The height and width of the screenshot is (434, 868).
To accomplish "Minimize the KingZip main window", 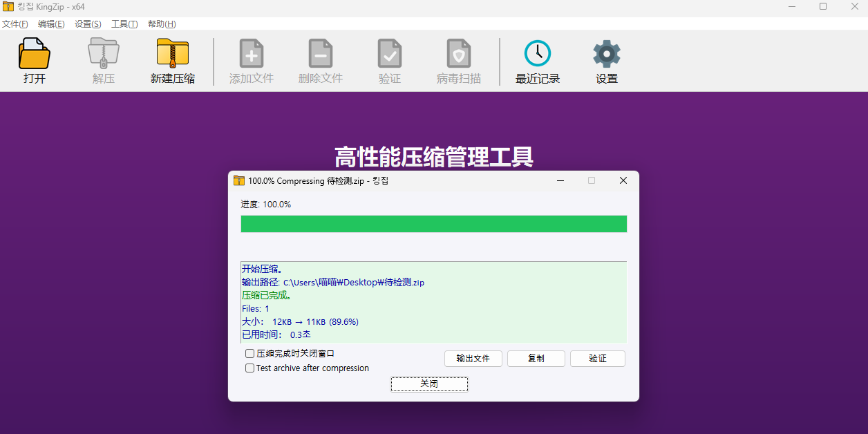I will click(x=791, y=6).
